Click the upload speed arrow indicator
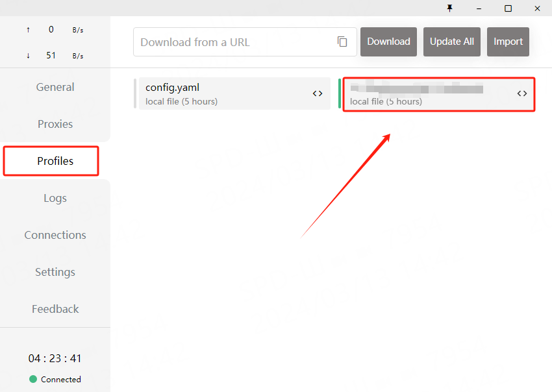The height and width of the screenshot is (392, 552). point(28,30)
